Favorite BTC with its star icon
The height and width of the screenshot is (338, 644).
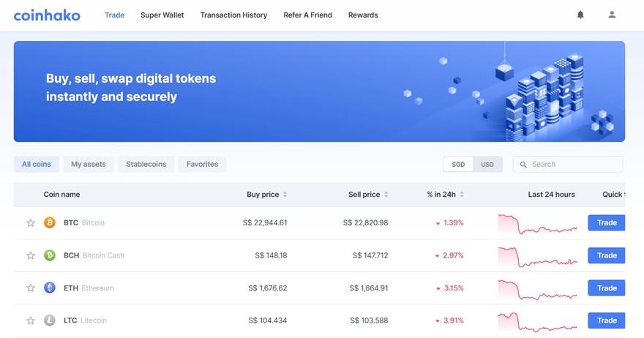[x=31, y=222]
